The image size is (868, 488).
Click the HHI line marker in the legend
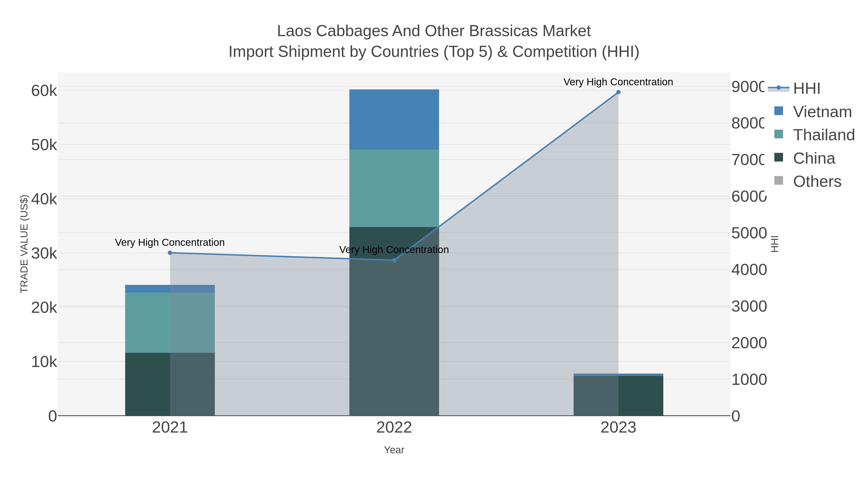point(778,87)
